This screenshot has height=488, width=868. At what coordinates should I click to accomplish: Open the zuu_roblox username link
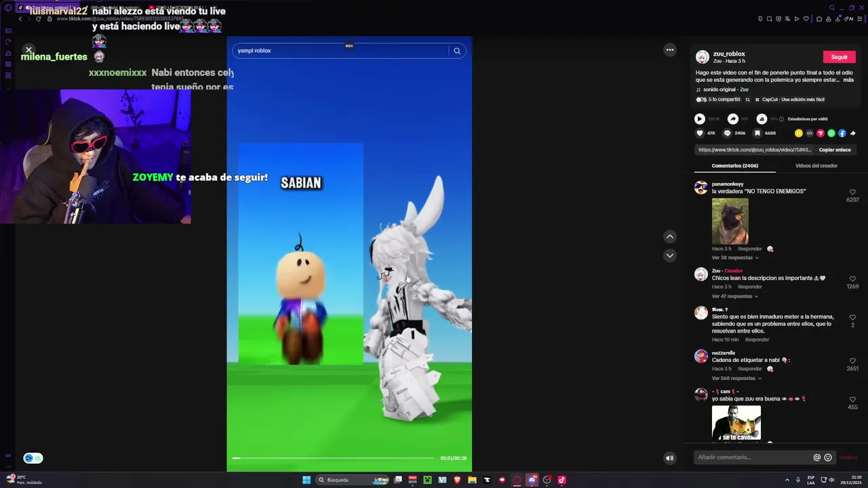point(729,54)
